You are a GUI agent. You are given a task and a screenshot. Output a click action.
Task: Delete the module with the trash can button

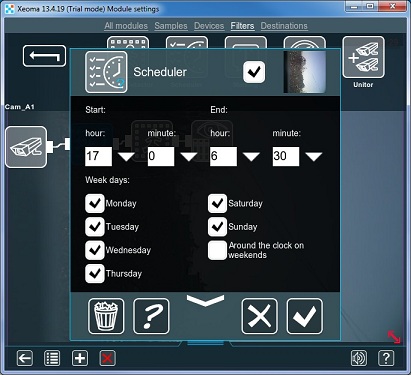point(106,316)
